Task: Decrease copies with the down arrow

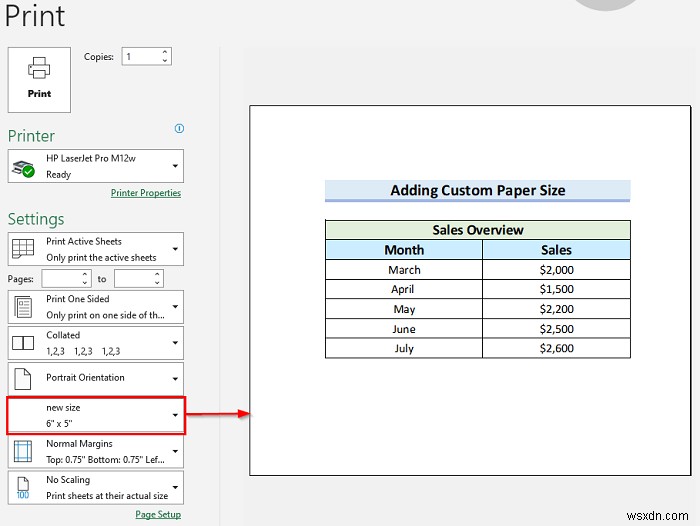Action: click(165, 61)
